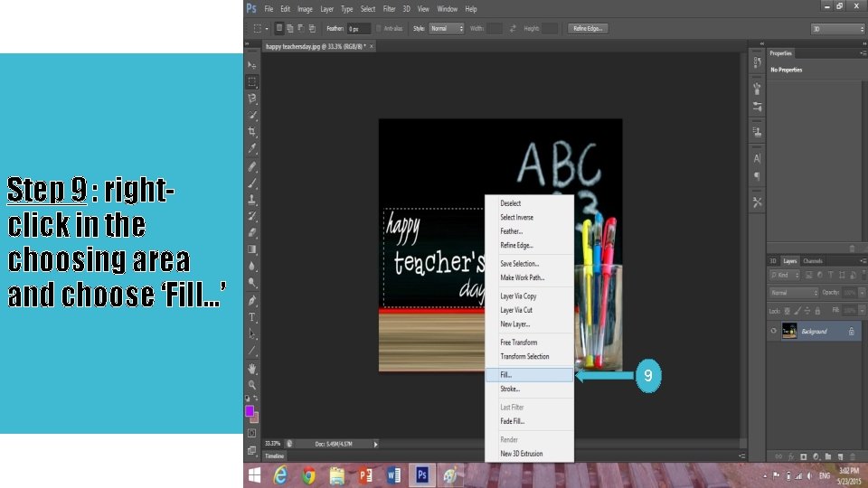Create new adjustment layer icon
Screen dimensions: 868x488
tap(816, 456)
